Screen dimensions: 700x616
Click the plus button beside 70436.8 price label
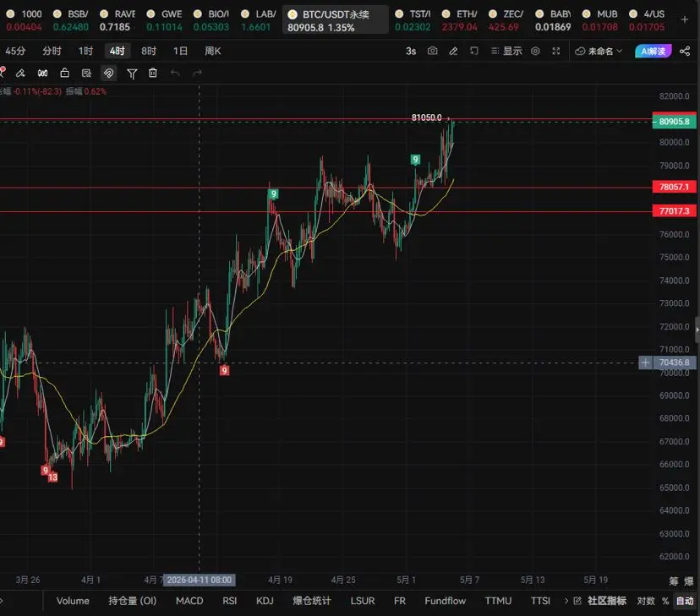click(x=645, y=363)
